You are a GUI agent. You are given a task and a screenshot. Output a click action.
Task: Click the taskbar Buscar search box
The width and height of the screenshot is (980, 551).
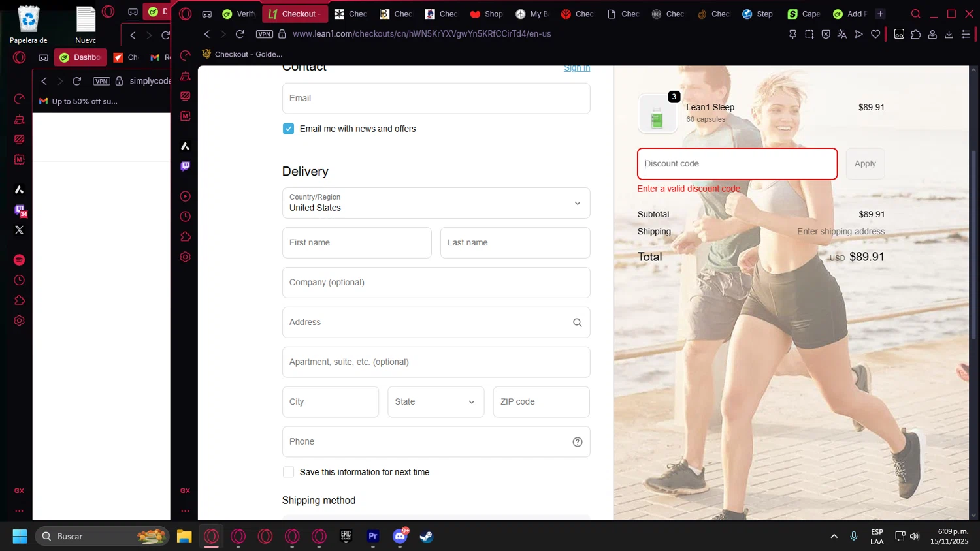(x=102, y=537)
